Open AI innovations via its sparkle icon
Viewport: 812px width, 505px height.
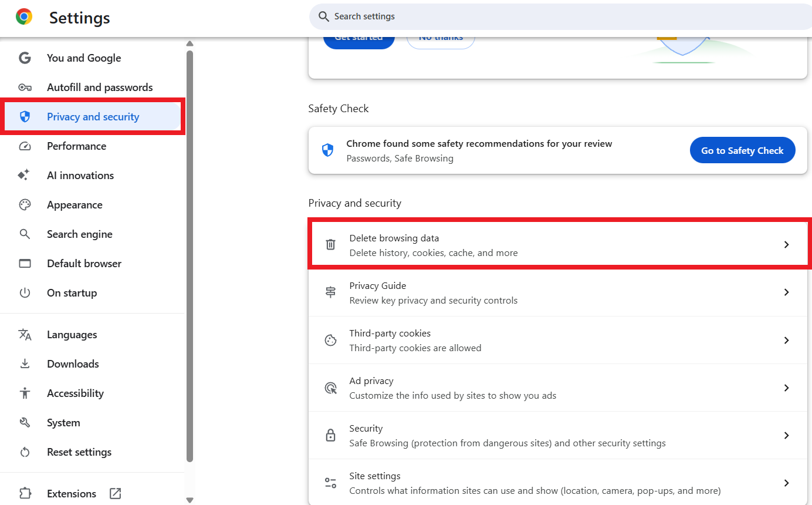click(x=25, y=175)
